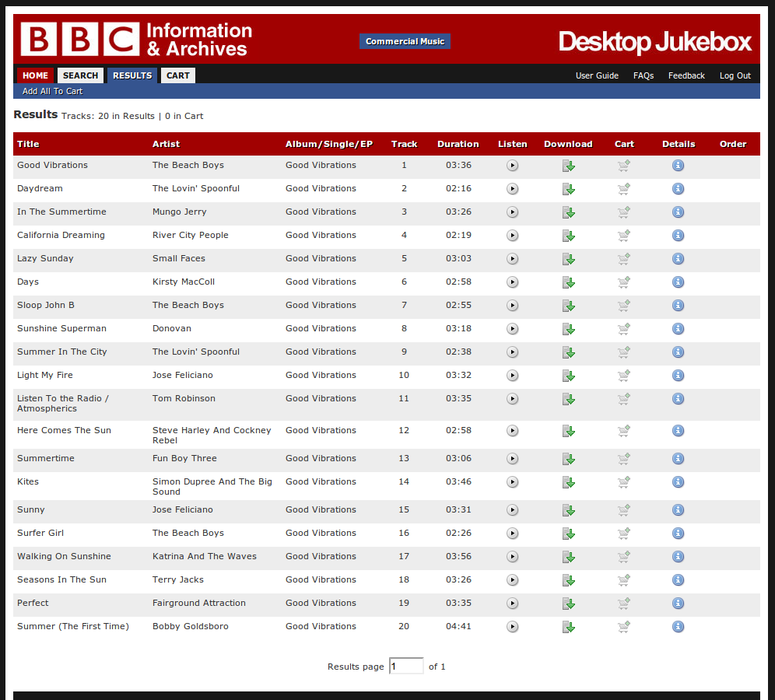Screen dimensions: 775x700
Task: View info for Here Comes The Sun
Action: click(678, 431)
